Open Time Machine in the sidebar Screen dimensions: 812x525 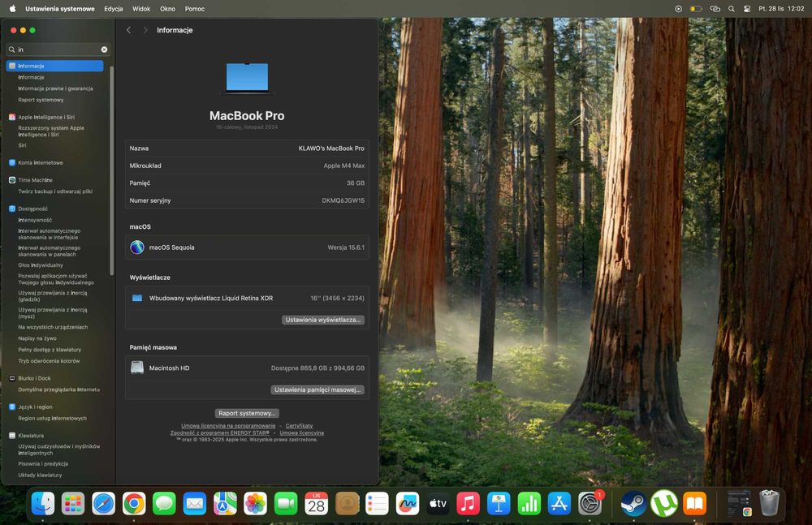(x=35, y=180)
